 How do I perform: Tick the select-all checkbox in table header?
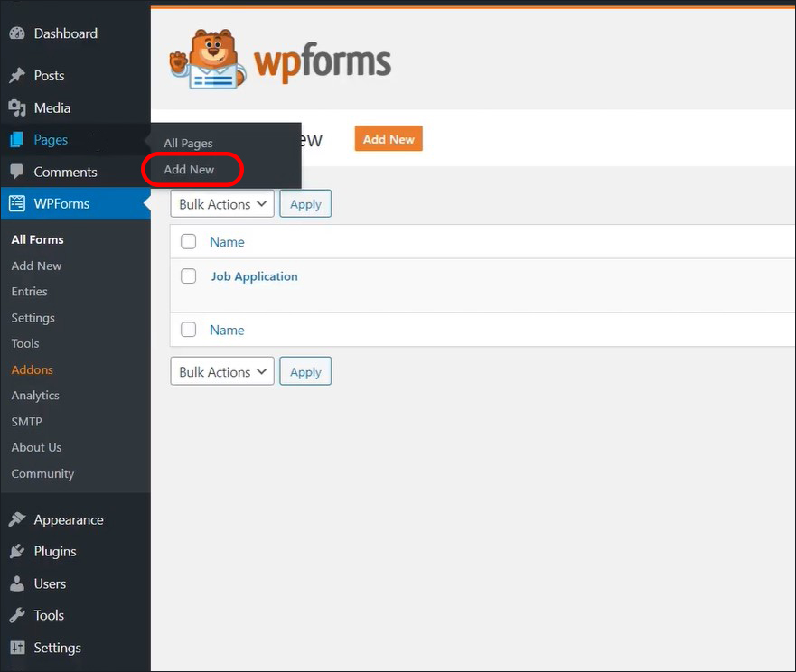(188, 241)
